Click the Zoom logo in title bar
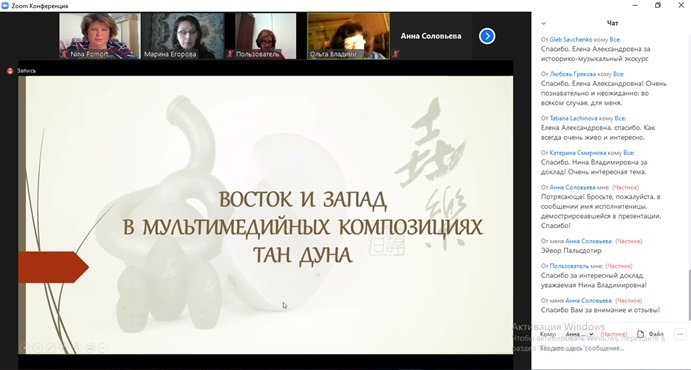Screen dimensions: 691x370 tap(5, 6)
